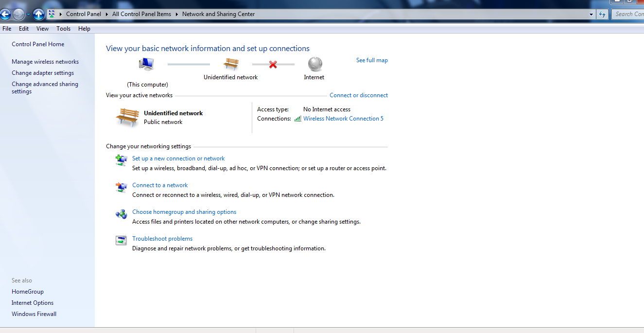Click the Up one level arrow icon

(x=39, y=15)
